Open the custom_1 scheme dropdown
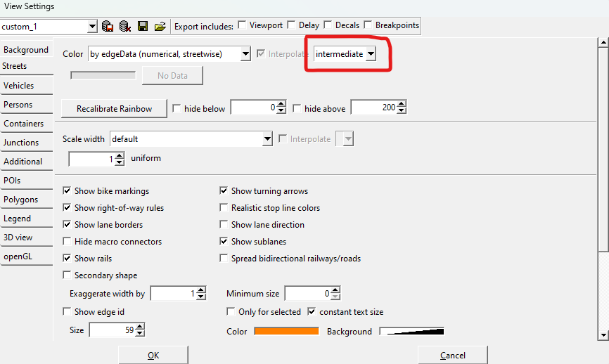Viewport: 609px width, 364px height. click(x=92, y=27)
